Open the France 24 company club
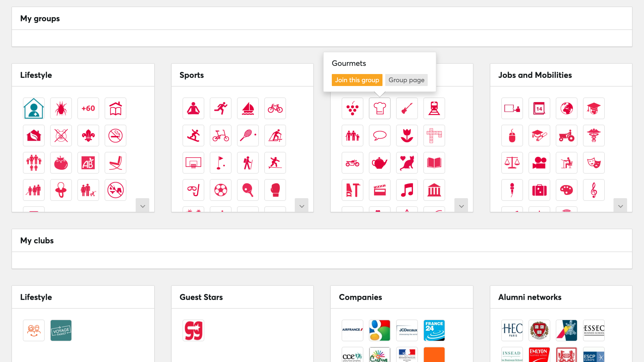This screenshot has height=362, width=644. pyautogui.click(x=434, y=330)
